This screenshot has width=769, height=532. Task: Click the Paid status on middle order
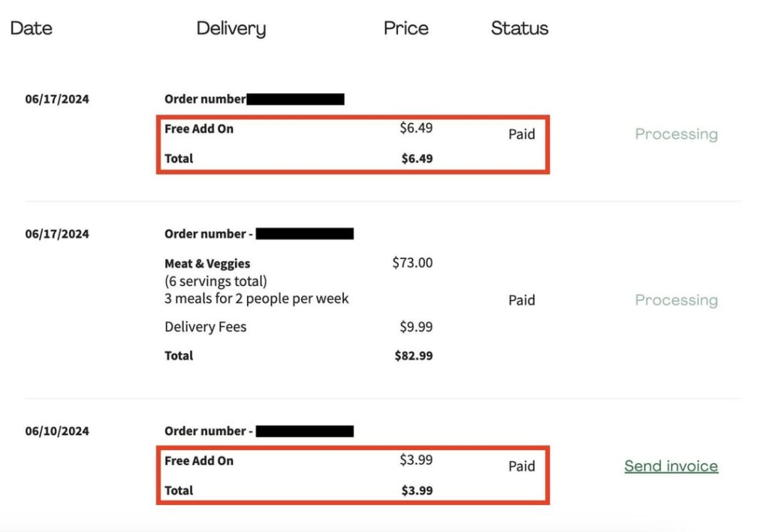click(522, 299)
